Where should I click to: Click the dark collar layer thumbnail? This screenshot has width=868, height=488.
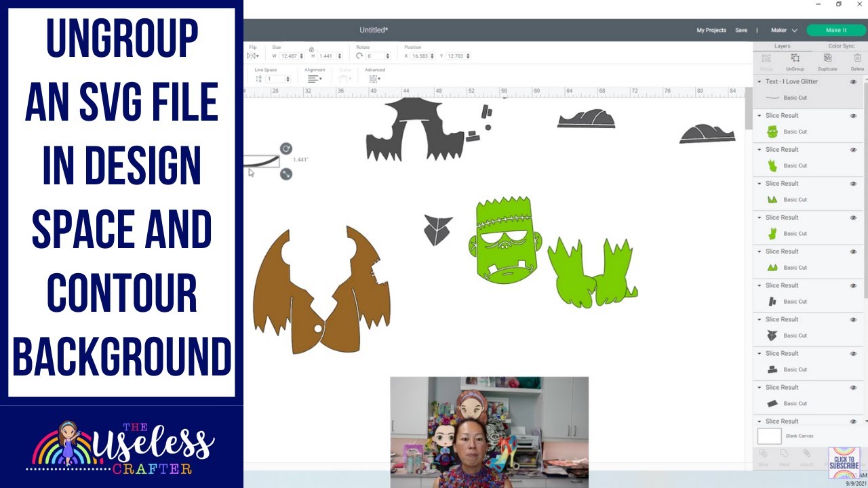(772, 335)
